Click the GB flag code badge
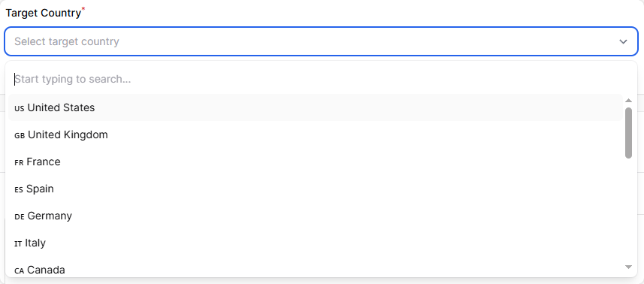Screen dimensions: 644x284 coord(20,135)
